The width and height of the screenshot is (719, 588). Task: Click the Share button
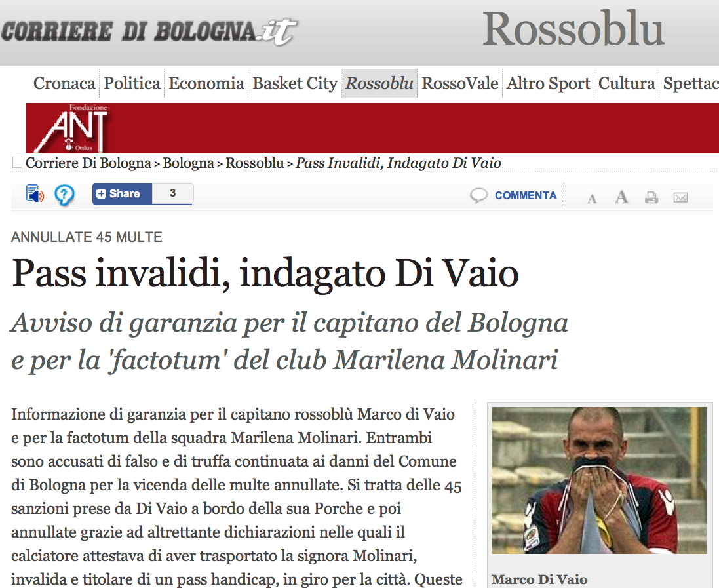122,193
